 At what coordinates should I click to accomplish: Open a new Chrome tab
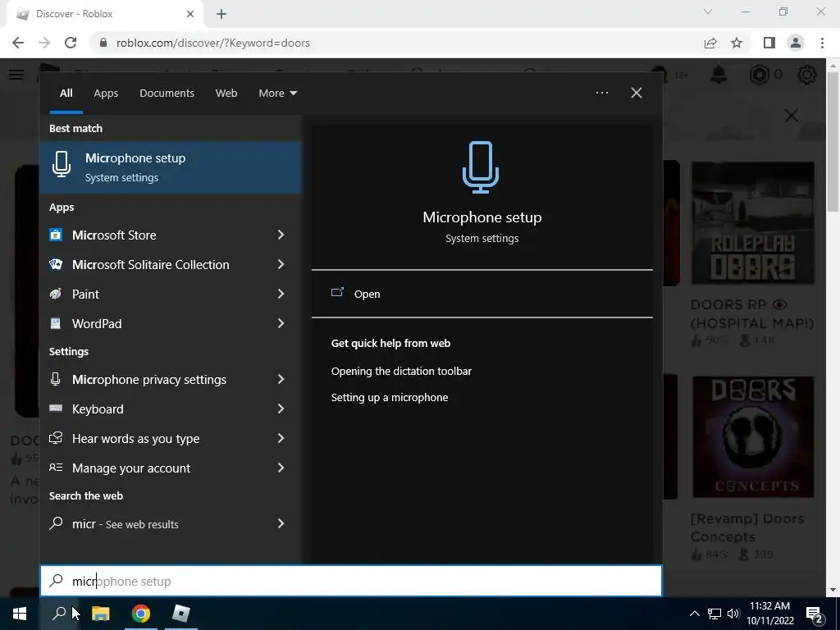[221, 14]
